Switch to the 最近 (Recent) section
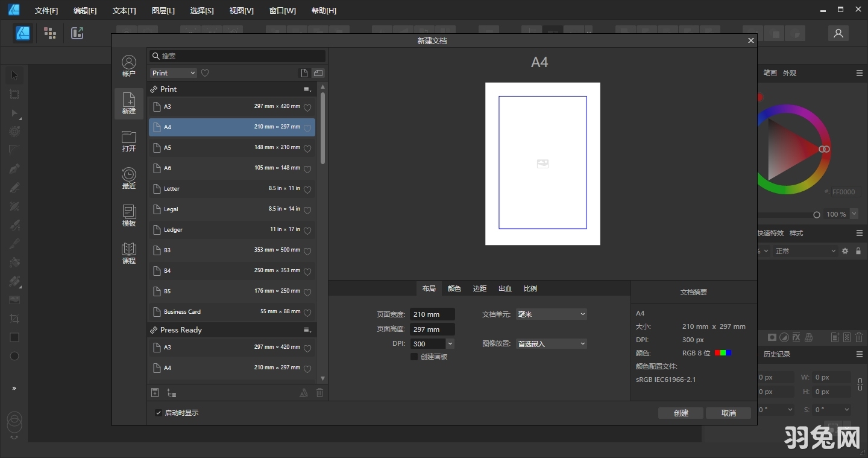This screenshot has width=868, height=458. [128, 179]
